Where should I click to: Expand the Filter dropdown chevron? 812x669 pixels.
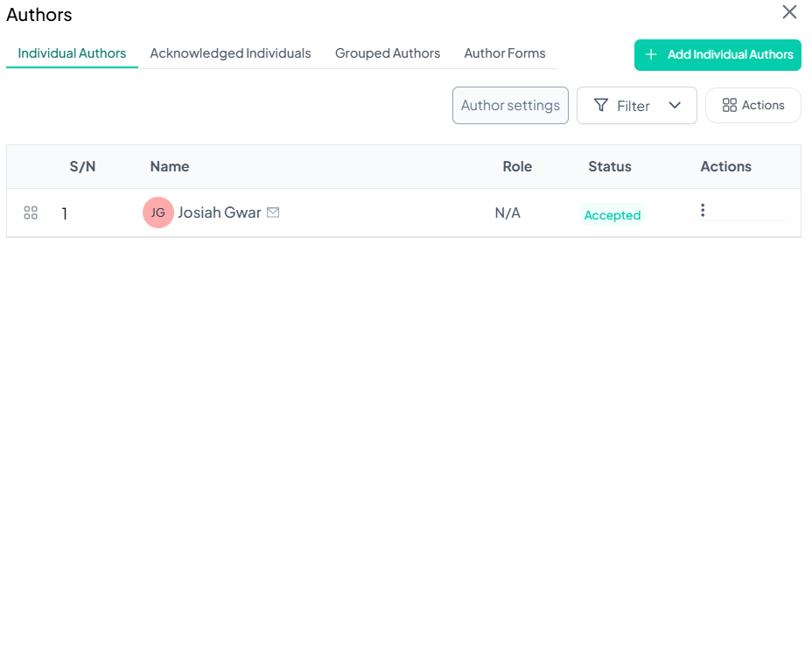pos(675,106)
